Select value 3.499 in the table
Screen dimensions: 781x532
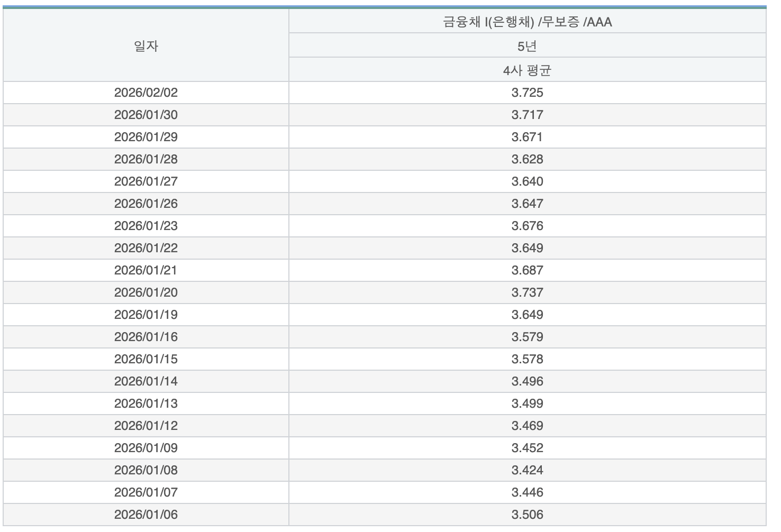click(528, 403)
